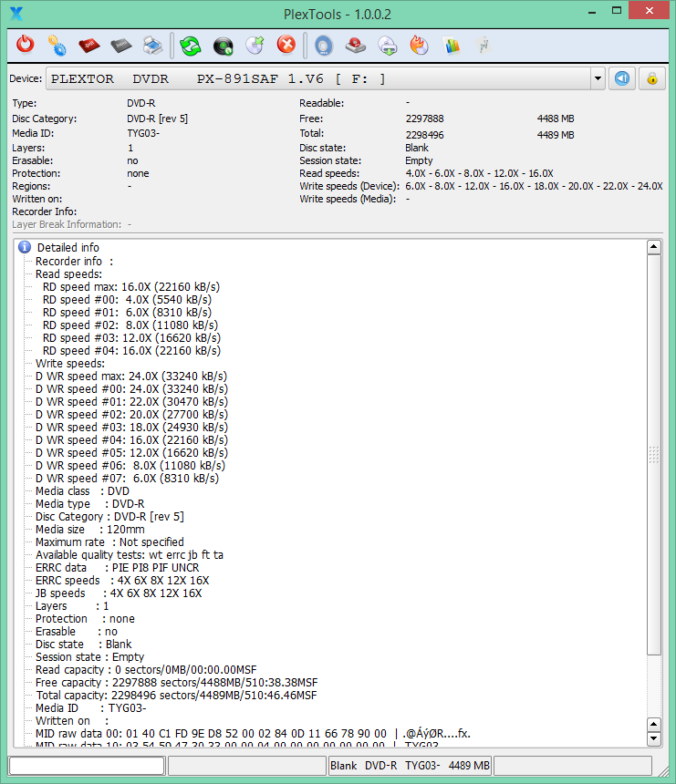The height and width of the screenshot is (784, 676).
Task: Open the Device selection dropdown arrow
Action: click(x=598, y=78)
